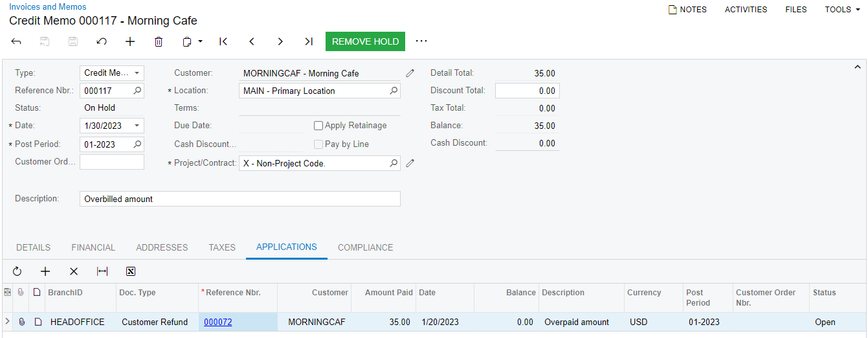Click the Customer Order input field
The width and height of the screenshot is (868, 338).
pyautogui.click(x=112, y=162)
